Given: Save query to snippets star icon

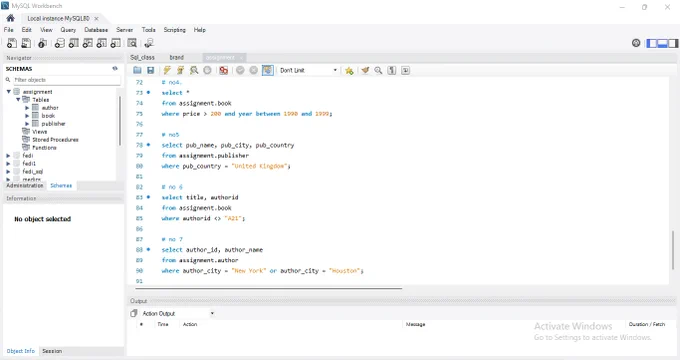Looking at the screenshot, I should tap(349, 70).
